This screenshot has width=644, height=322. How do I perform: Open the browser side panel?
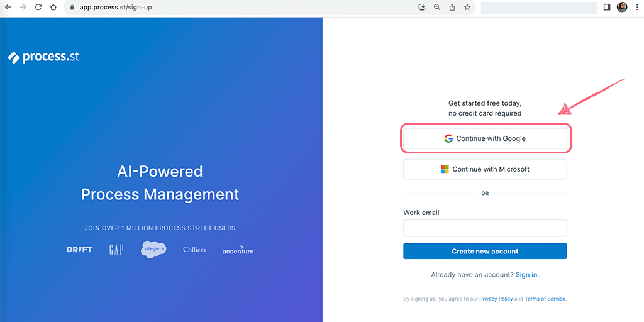tap(607, 8)
